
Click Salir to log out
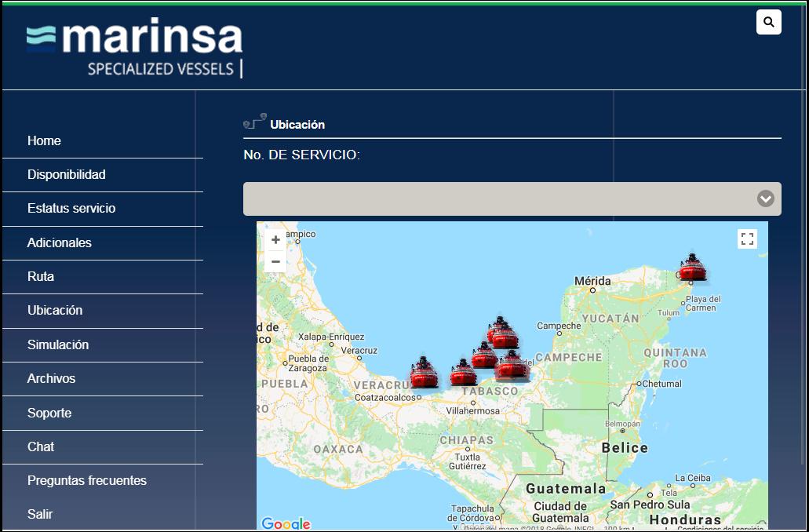click(x=40, y=514)
